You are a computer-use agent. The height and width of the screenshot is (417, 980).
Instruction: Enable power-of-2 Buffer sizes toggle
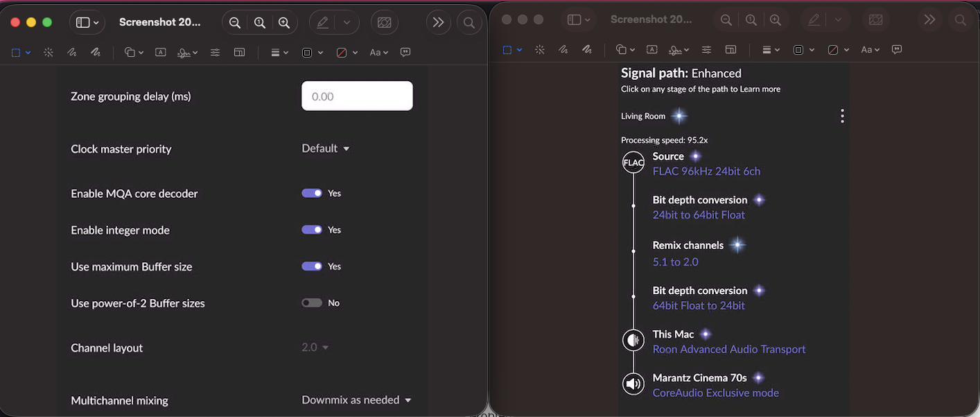click(x=312, y=303)
